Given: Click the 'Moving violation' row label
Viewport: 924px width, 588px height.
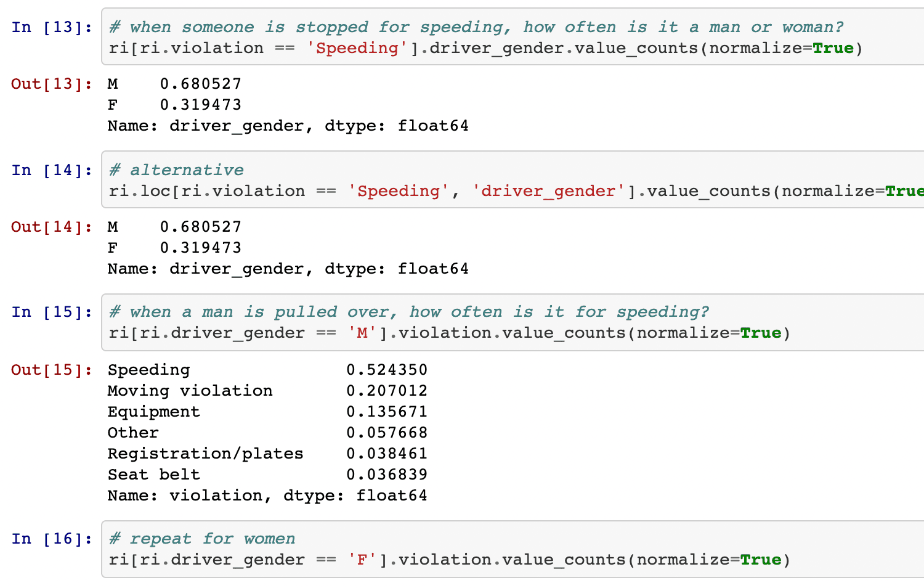Looking at the screenshot, I should [190, 391].
